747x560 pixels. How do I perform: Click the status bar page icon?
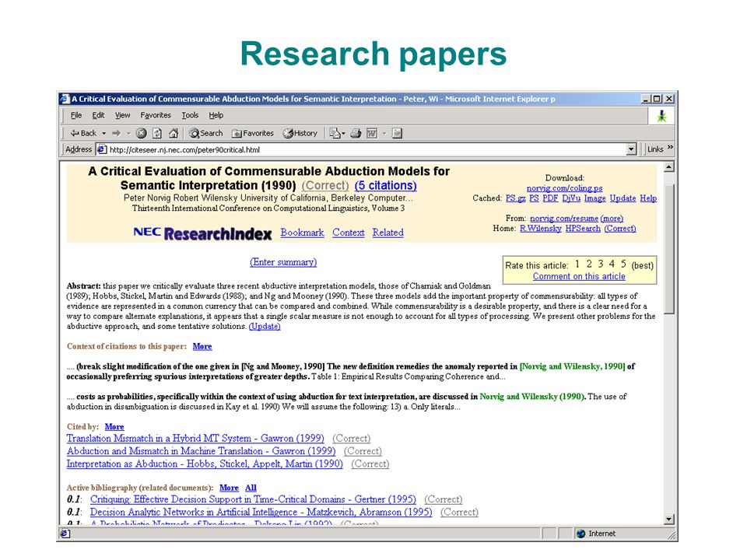pyautogui.click(x=65, y=534)
